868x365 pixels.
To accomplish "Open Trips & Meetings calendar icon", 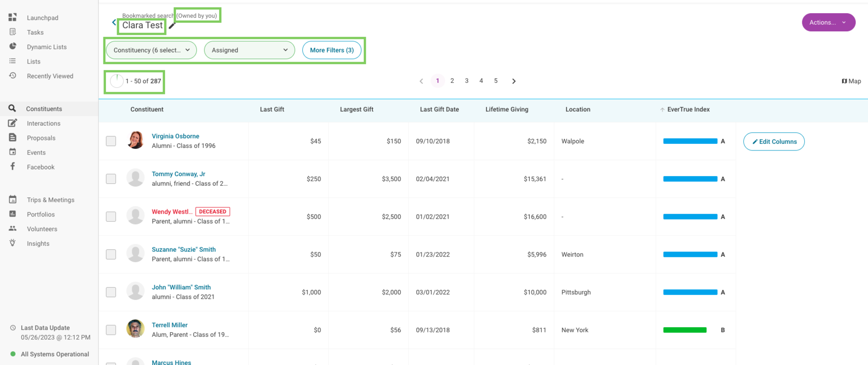I will click(13, 199).
